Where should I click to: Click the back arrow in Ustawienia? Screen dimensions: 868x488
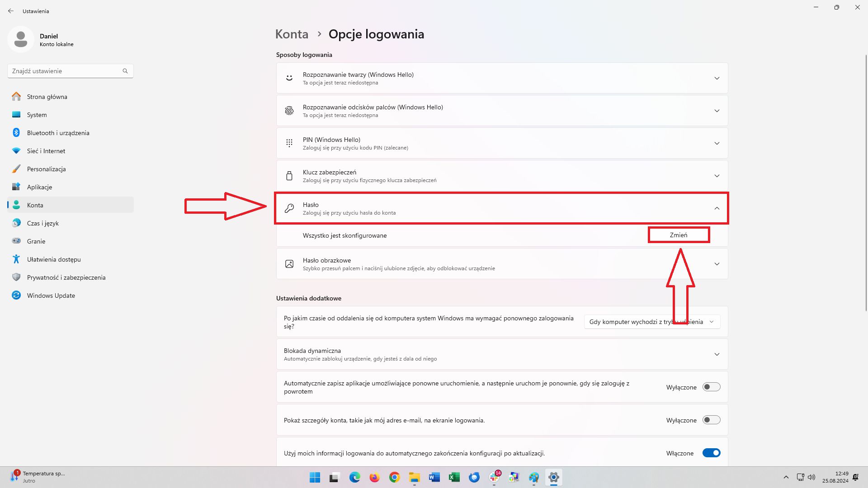click(x=11, y=11)
